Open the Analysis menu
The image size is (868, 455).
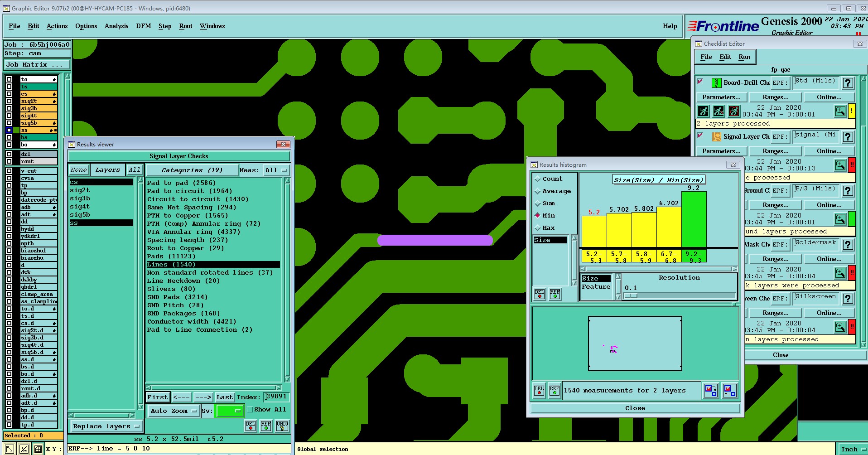[116, 26]
